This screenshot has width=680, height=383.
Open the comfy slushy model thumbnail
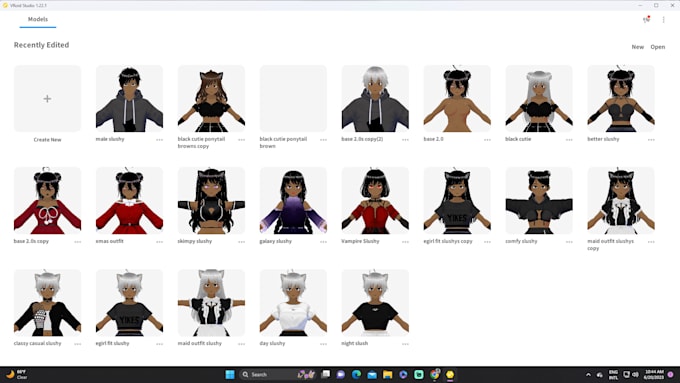click(539, 200)
